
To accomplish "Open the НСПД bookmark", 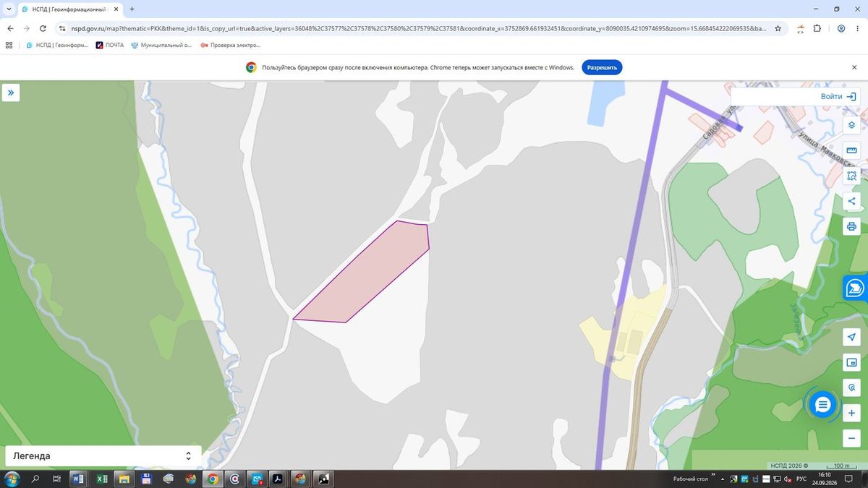I will click(56, 45).
